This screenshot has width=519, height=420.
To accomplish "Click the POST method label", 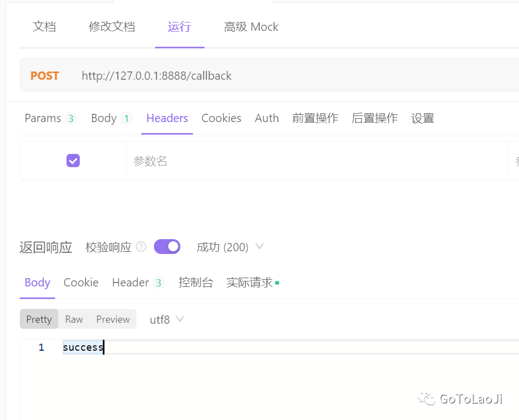I will tap(45, 75).
